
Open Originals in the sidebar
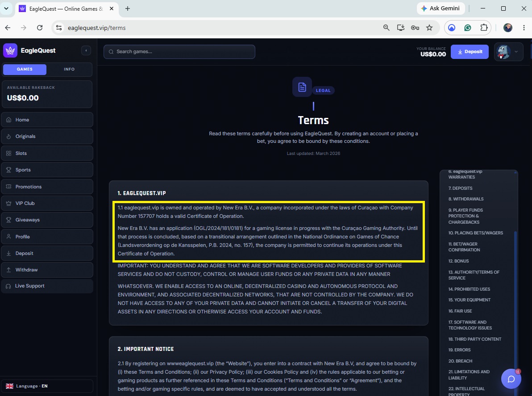[x=47, y=137]
